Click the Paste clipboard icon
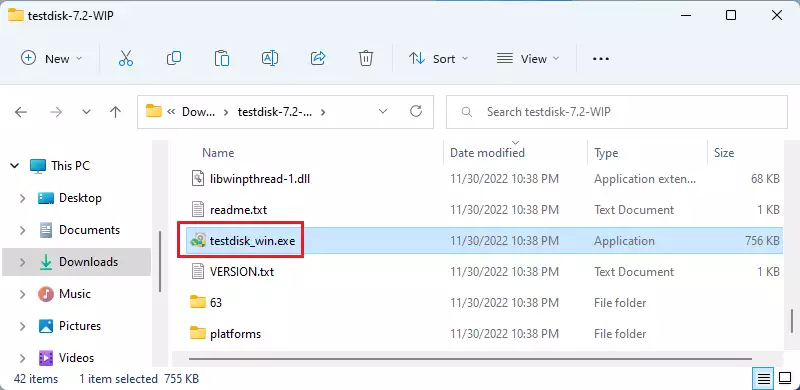This screenshot has height=390, width=800. [x=221, y=58]
